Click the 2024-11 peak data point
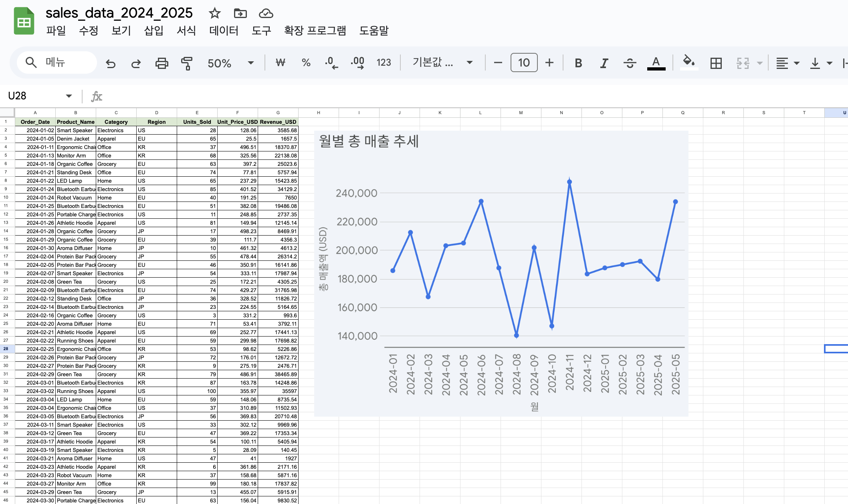The image size is (848, 504). (569, 182)
